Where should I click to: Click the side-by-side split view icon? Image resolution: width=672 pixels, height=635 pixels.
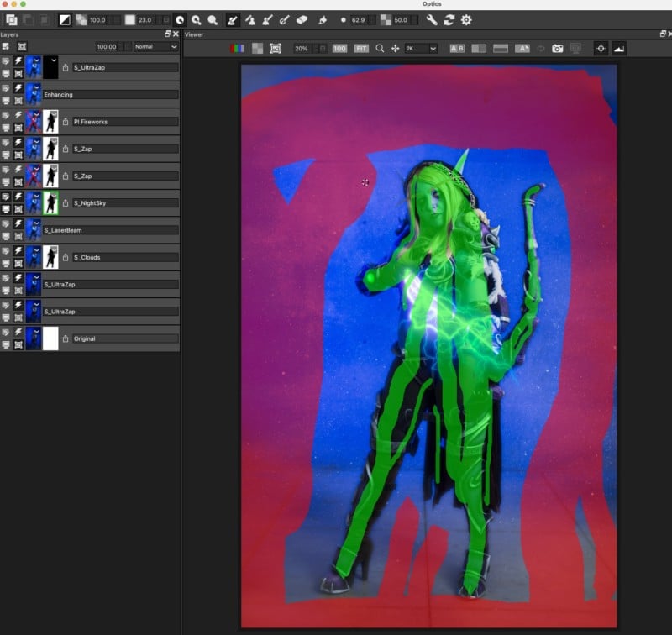coord(479,49)
